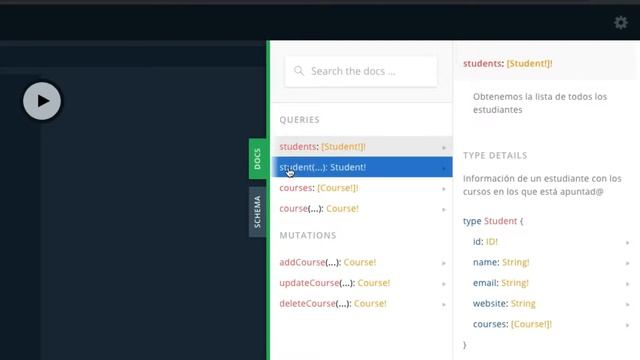Expand arrow beside website field
The height and width of the screenshot is (360, 640).
tap(627, 304)
